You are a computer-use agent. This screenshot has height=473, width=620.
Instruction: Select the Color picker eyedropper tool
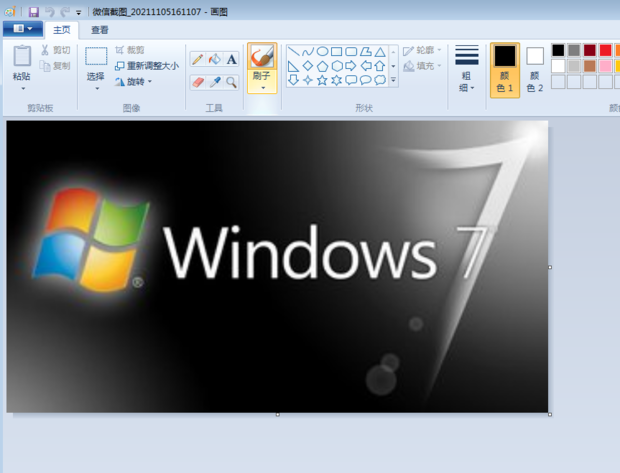(x=215, y=82)
